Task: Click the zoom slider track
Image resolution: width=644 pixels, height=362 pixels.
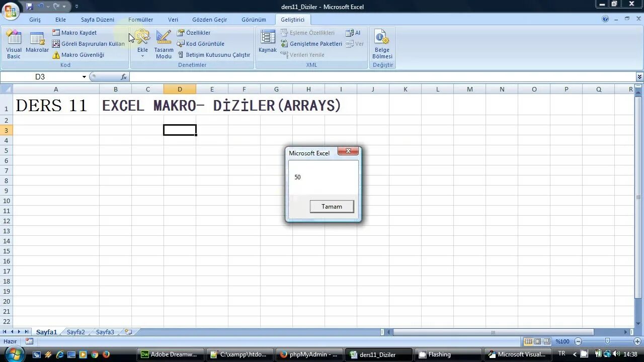Action: coord(608,341)
